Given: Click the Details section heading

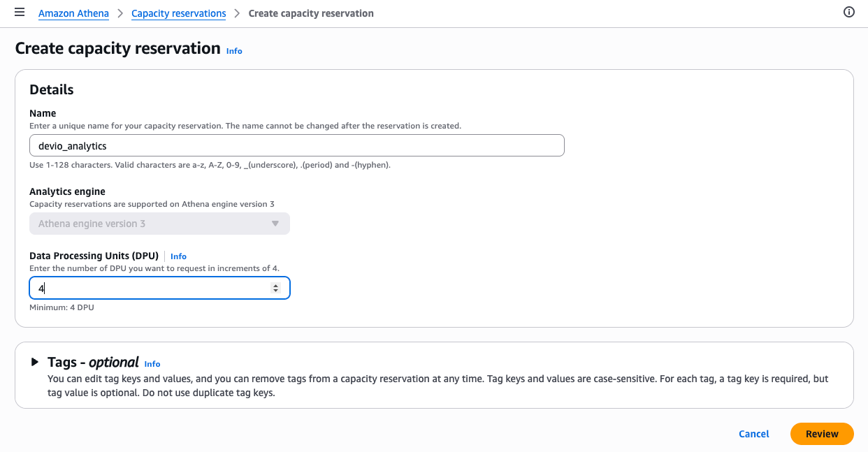Looking at the screenshot, I should pyautogui.click(x=51, y=89).
